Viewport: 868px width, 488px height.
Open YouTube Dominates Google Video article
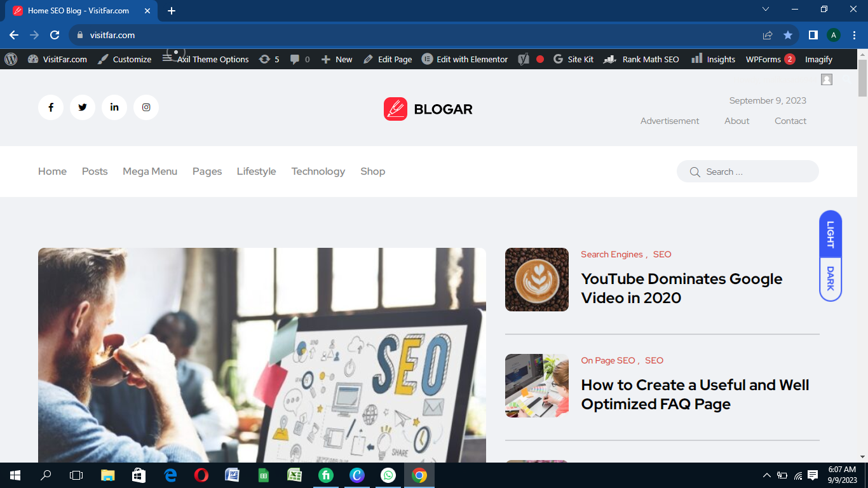click(681, 288)
